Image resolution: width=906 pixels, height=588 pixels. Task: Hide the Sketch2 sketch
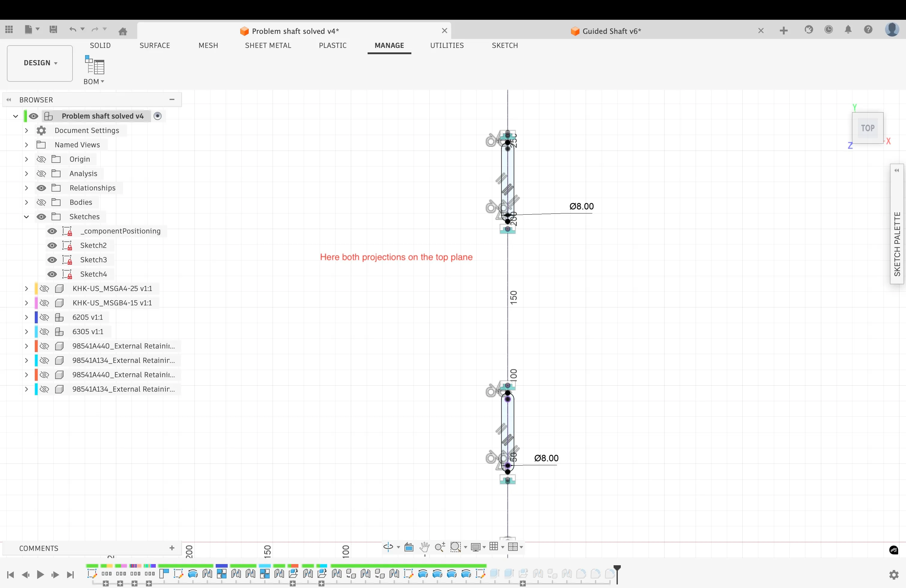point(52,245)
